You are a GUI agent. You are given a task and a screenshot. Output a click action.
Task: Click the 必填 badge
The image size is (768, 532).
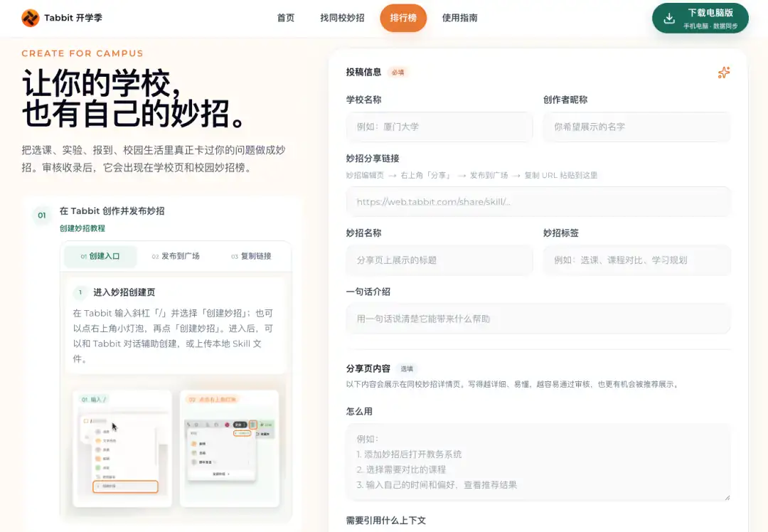398,73
